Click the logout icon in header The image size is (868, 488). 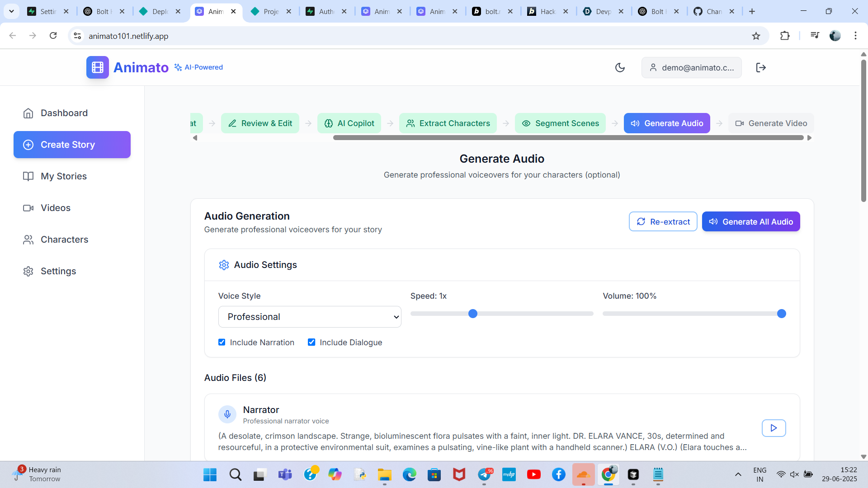click(761, 67)
